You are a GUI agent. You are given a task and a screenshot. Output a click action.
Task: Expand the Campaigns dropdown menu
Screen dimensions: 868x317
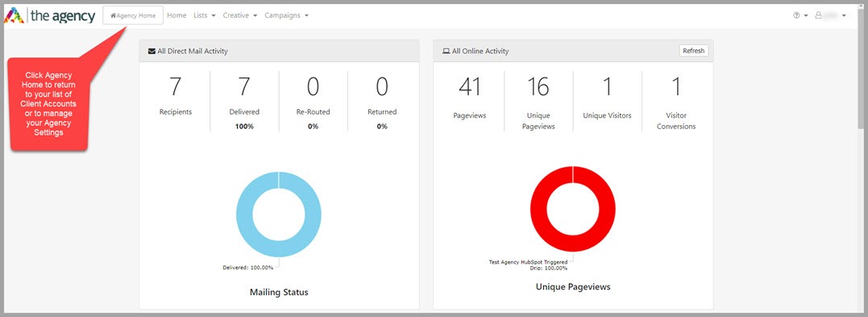click(x=286, y=15)
